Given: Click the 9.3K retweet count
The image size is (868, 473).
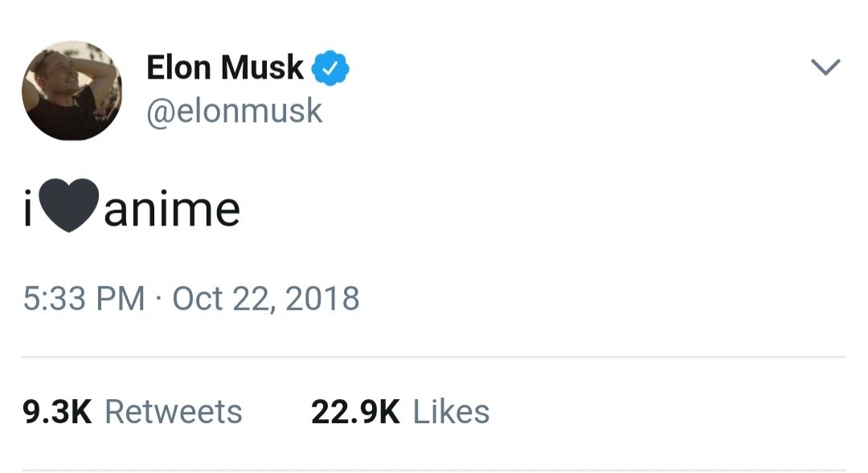Looking at the screenshot, I should (57, 412).
